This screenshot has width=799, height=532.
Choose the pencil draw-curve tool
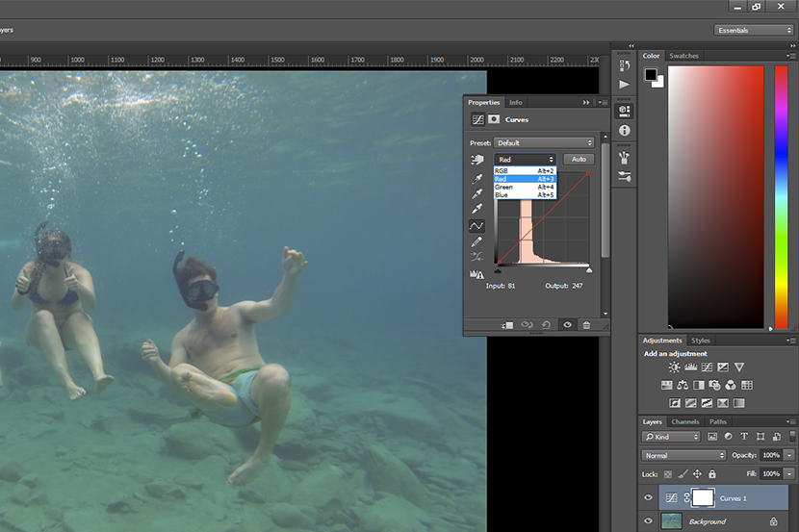[x=477, y=241]
